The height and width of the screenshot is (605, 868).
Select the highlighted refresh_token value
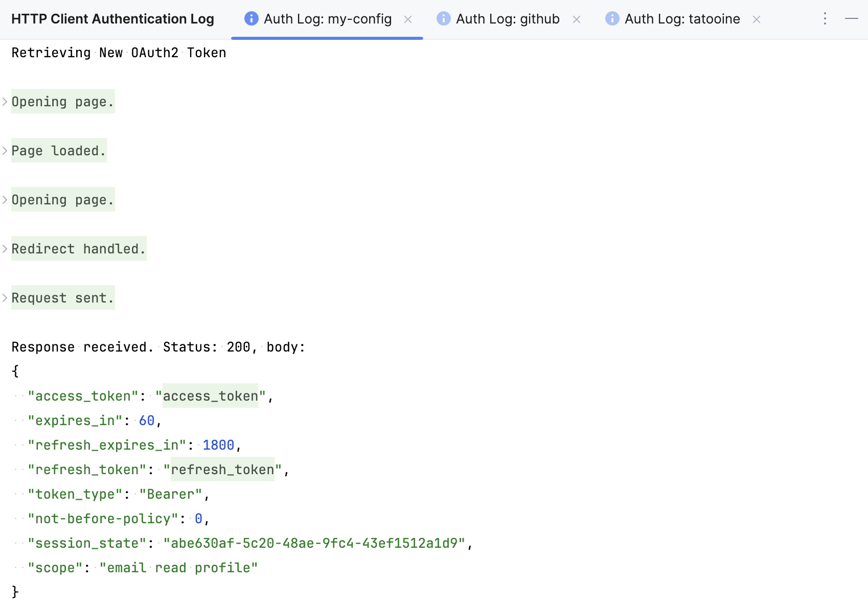(223, 470)
